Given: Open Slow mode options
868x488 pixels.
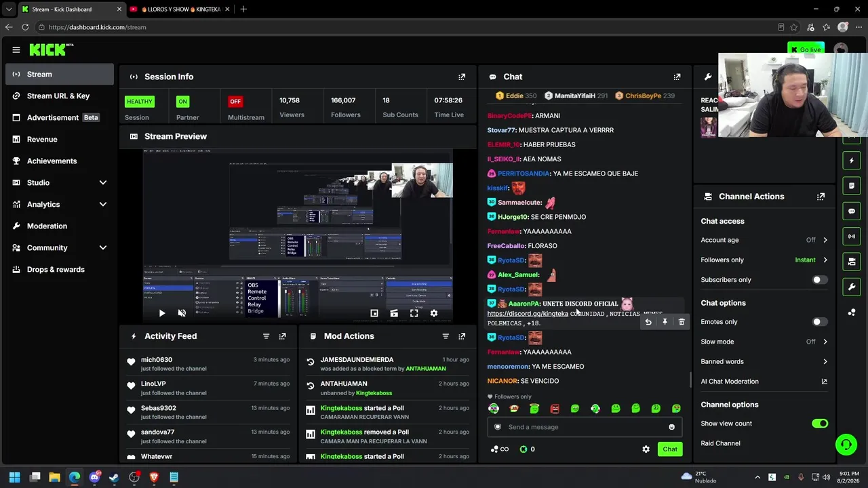Looking at the screenshot, I should 764,342.
